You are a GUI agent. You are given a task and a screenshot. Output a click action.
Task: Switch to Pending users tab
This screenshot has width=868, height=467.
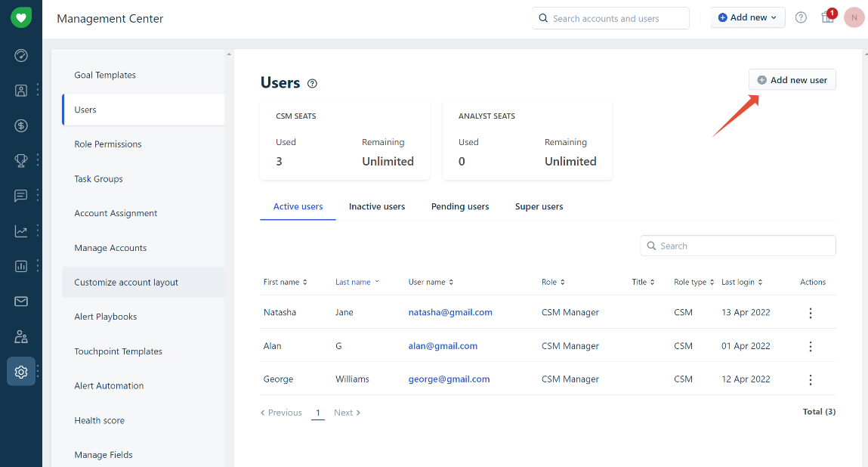point(460,206)
